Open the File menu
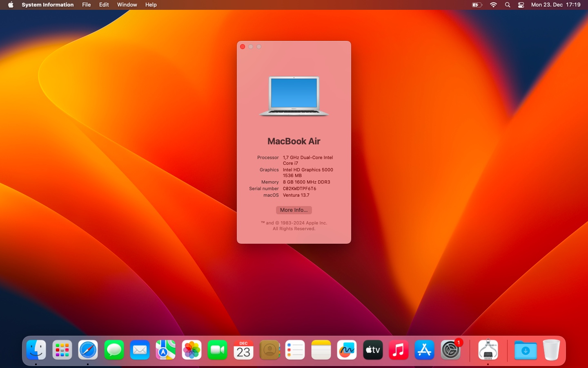Image resolution: width=588 pixels, height=368 pixels. [87, 5]
